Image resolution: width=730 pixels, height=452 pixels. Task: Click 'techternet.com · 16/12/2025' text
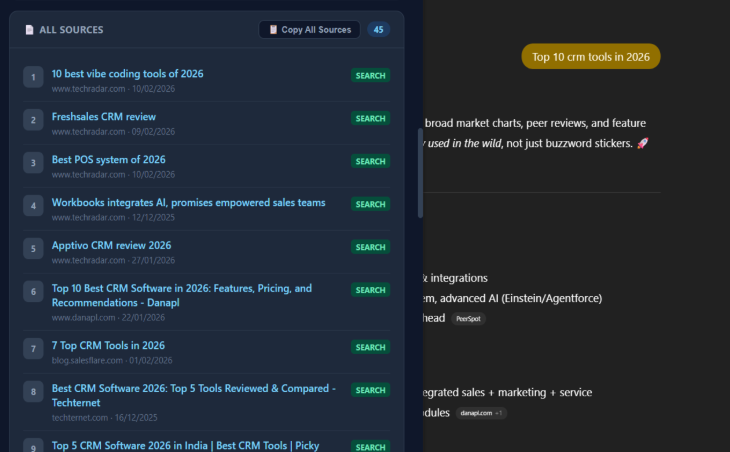(104, 418)
